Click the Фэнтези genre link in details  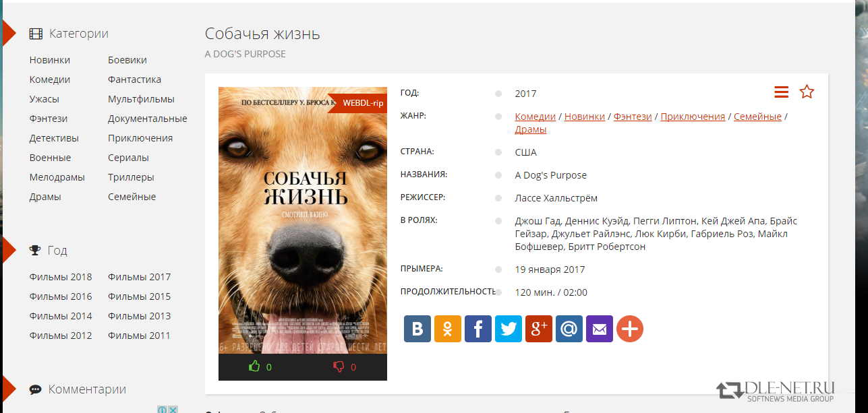(633, 117)
